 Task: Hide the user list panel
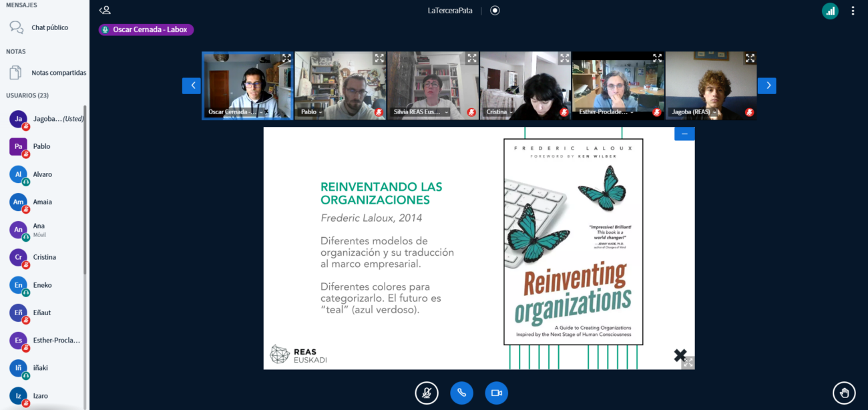click(105, 11)
